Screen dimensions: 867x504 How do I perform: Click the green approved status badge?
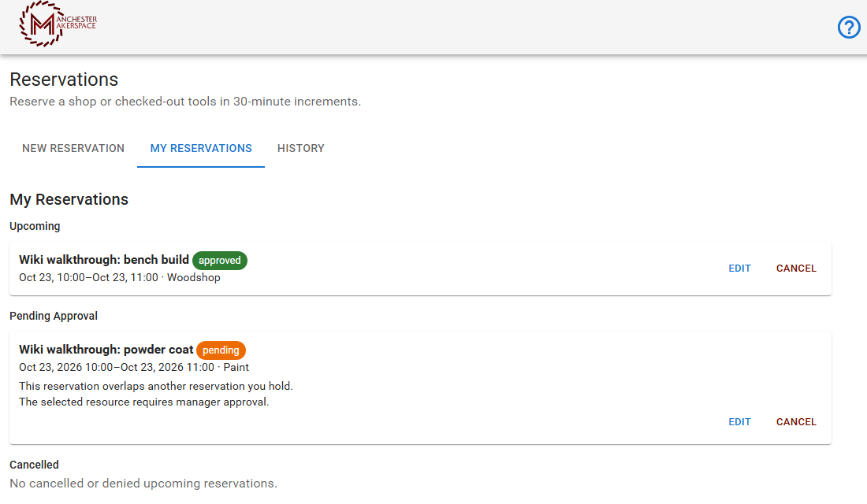click(x=220, y=261)
